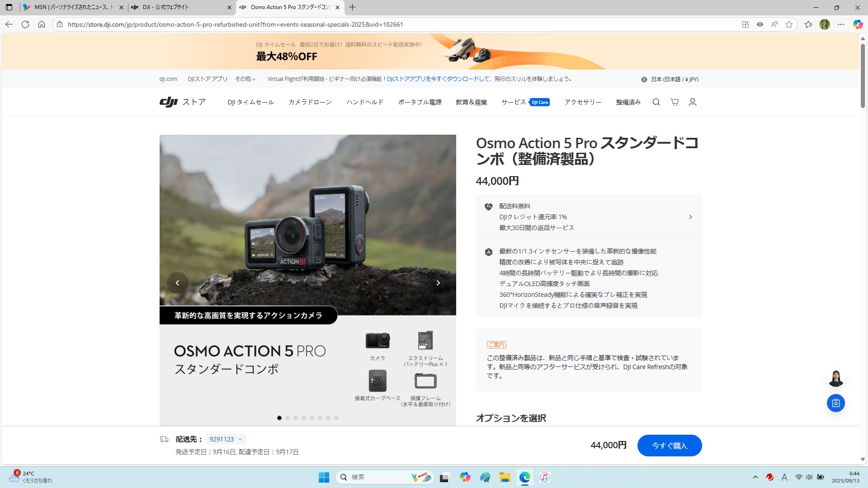Select the last carousel dot indicator
The width and height of the screenshot is (868, 488).
click(336, 418)
